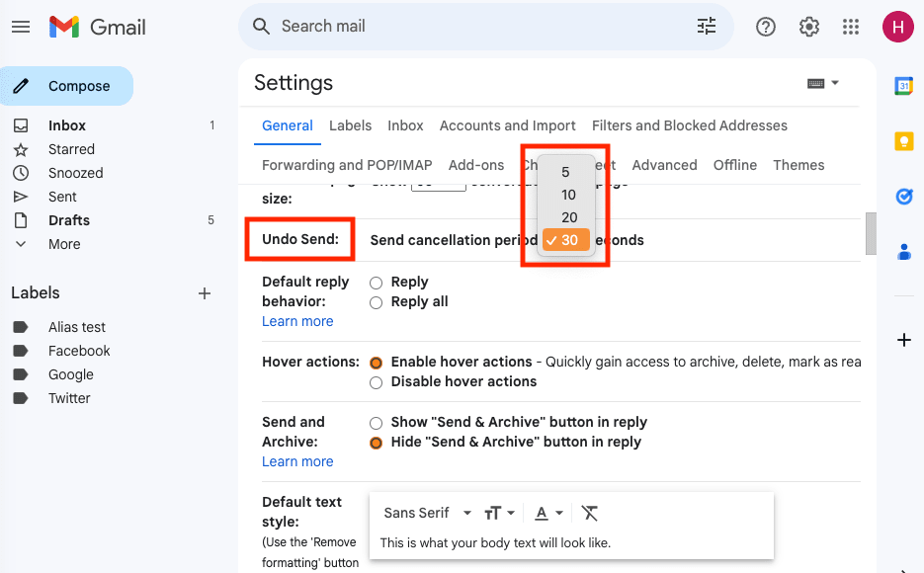The image size is (924, 573).
Task: Click the Compose button
Action: (67, 86)
